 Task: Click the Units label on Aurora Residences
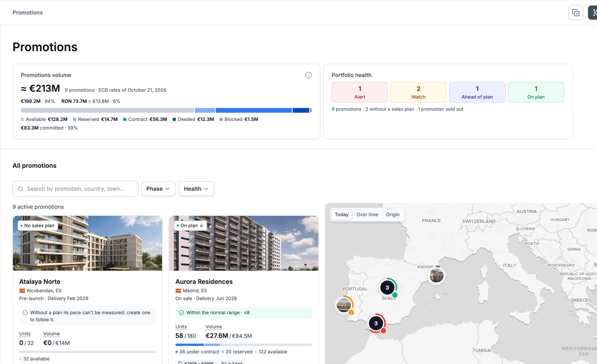pos(181,327)
